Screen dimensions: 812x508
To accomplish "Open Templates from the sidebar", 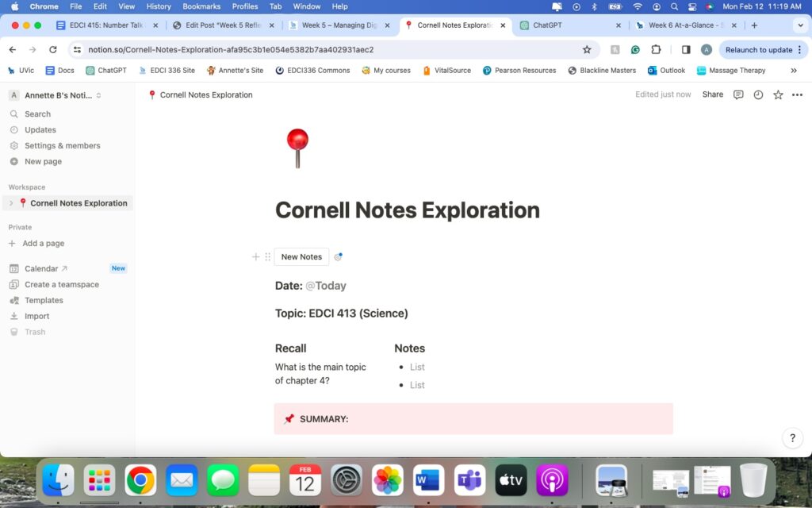I will pyautogui.click(x=44, y=301).
